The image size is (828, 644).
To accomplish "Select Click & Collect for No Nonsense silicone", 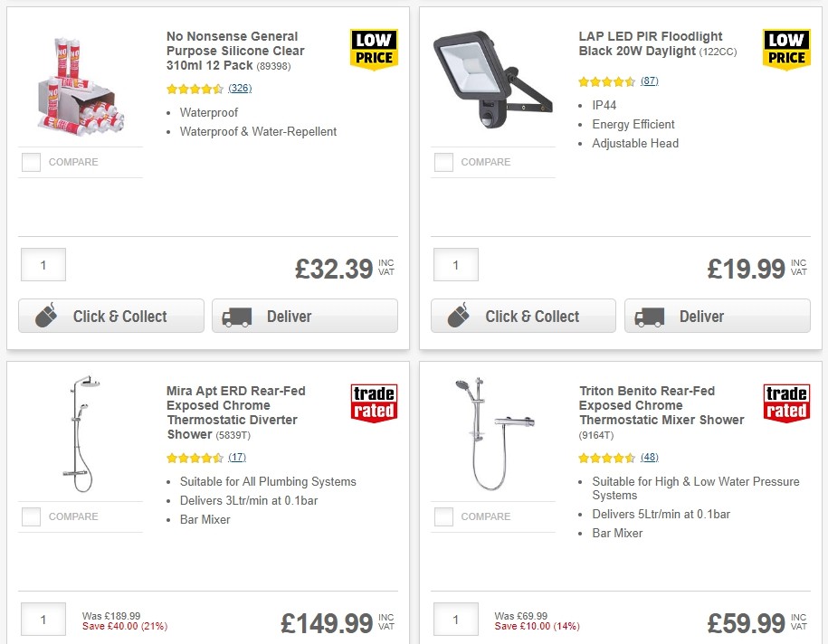I will pyautogui.click(x=110, y=316).
